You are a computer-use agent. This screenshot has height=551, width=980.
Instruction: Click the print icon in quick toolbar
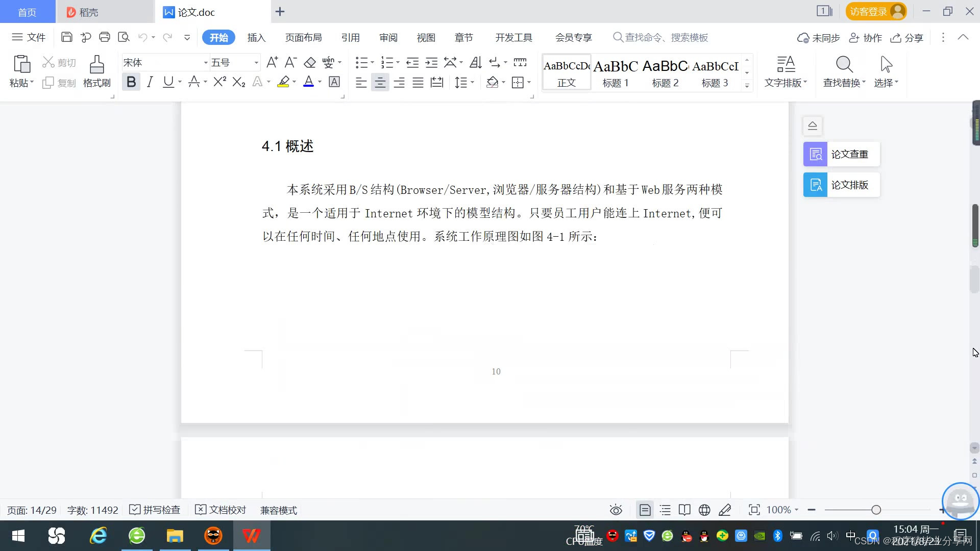coord(105,37)
